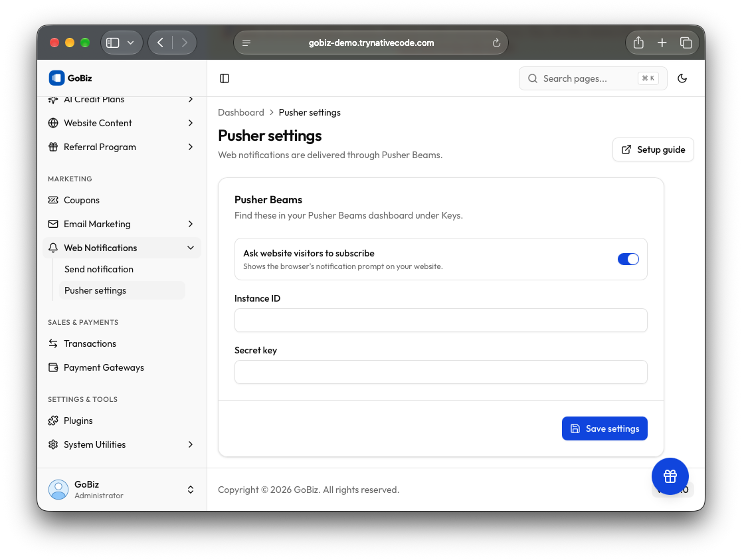Disable Ask website visitors to subscribe

click(x=628, y=259)
